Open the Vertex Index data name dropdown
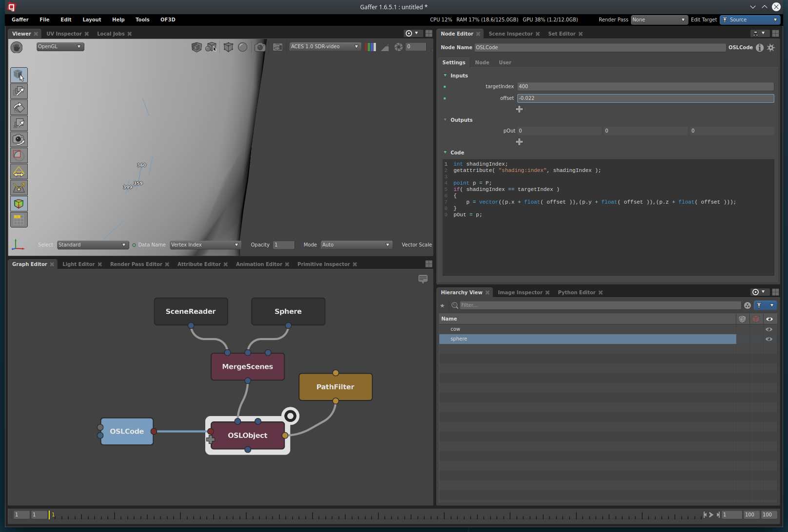Viewport: 788px width, 532px height. click(205, 245)
